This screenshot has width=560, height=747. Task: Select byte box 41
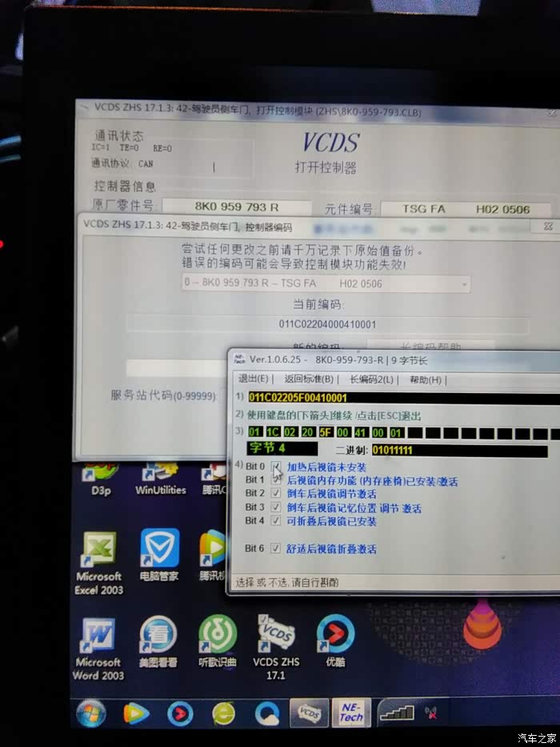click(360, 432)
